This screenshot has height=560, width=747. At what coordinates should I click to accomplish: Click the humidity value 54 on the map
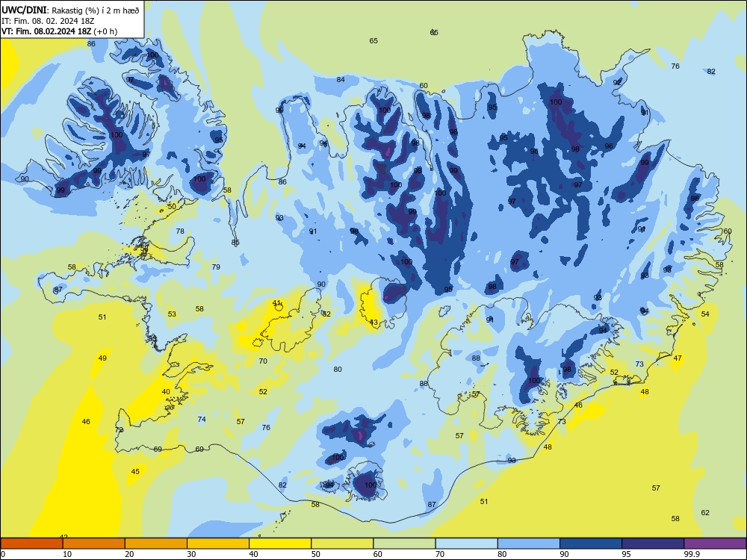(x=705, y=314)
